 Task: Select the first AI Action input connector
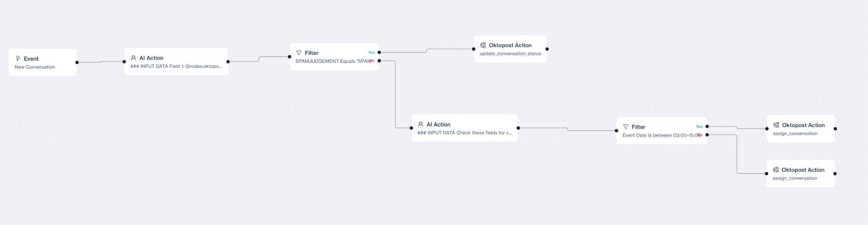point(124,62)
